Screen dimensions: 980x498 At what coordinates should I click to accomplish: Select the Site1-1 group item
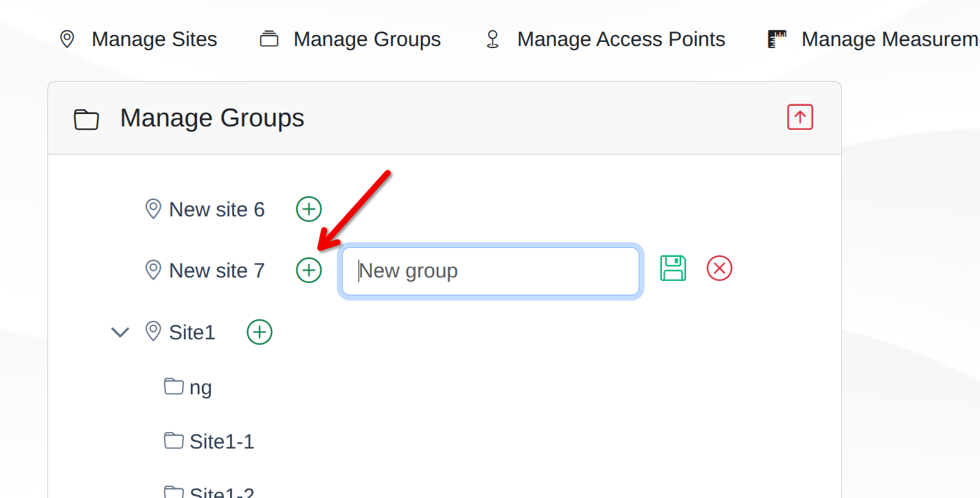pyautogui.click(x=222, y=442)
